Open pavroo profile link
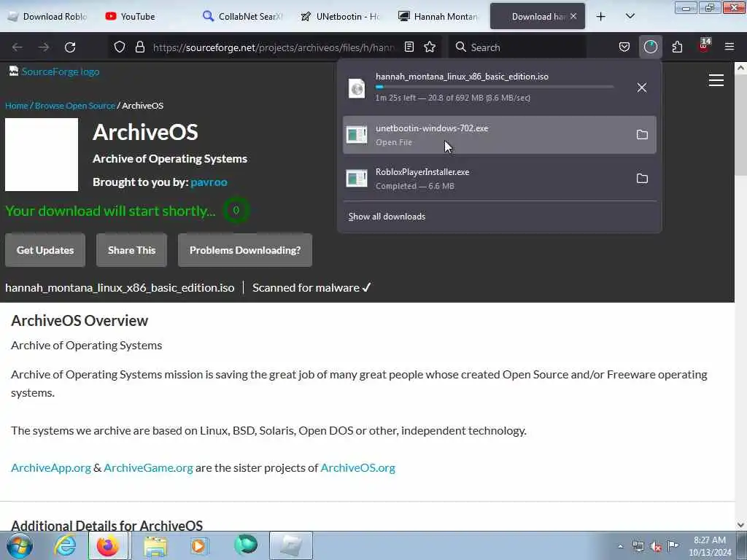The image size is (747, 560). (209, 182)
